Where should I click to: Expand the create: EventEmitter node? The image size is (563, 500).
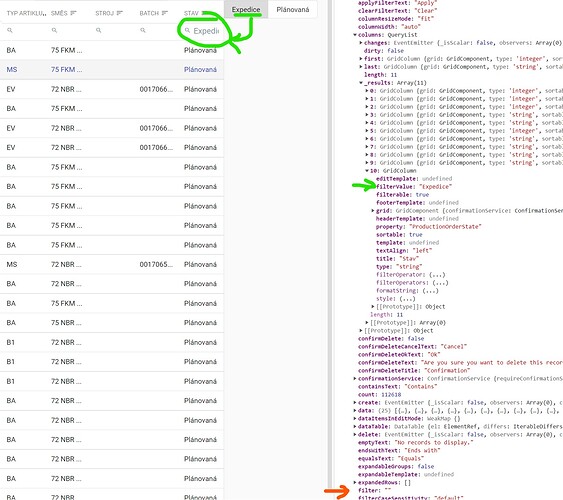[355, 403]
